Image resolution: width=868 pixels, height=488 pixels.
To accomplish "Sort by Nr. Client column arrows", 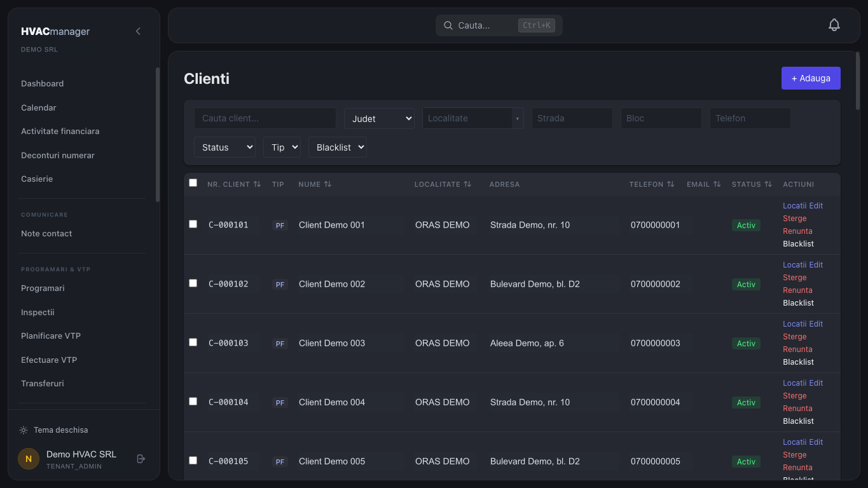I will point(257,184).
